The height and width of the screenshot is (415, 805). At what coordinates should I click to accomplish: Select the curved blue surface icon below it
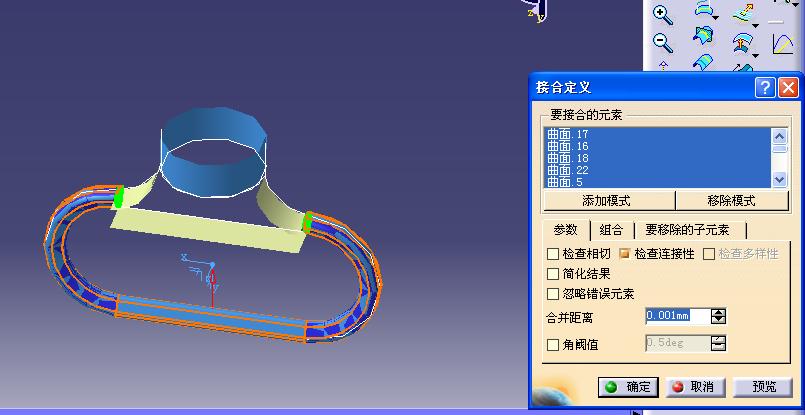[702, 63]
